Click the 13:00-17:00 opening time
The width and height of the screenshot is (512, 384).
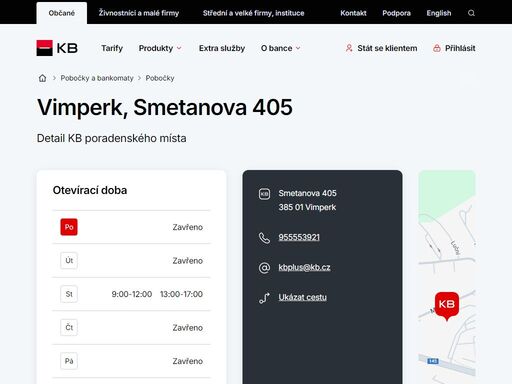(181, 294)
